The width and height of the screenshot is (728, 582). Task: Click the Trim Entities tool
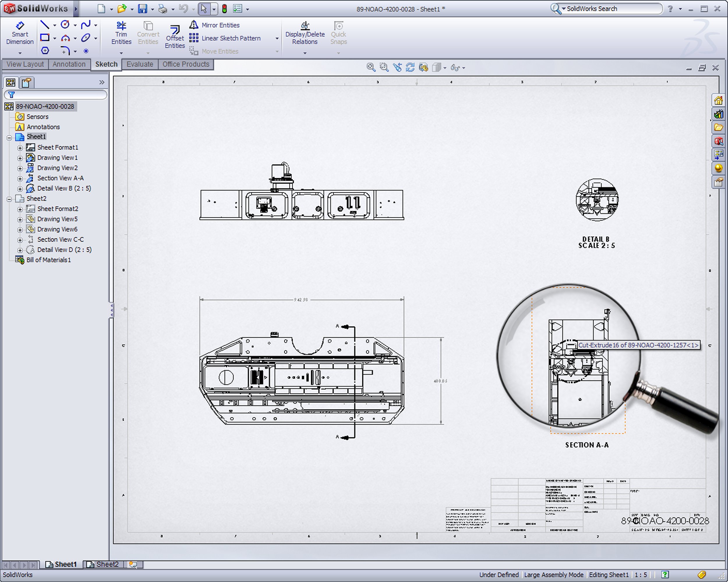[x=121, y=33]
